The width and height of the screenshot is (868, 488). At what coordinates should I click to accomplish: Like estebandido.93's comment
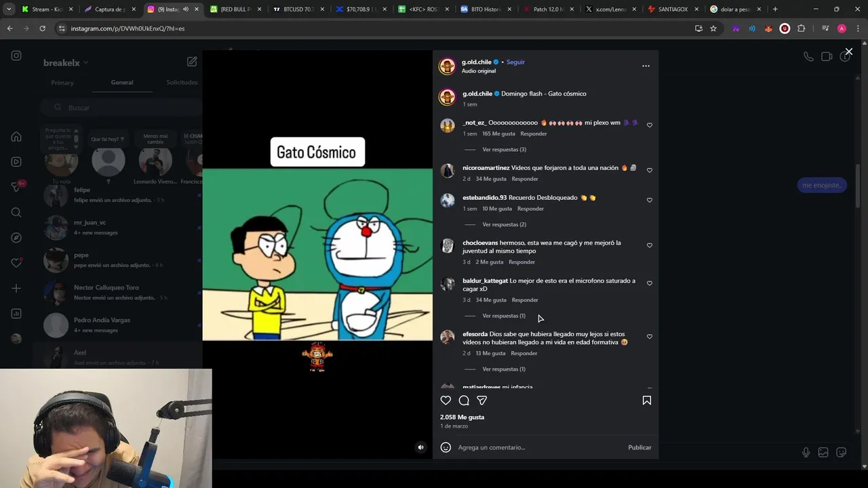(650, 200)
